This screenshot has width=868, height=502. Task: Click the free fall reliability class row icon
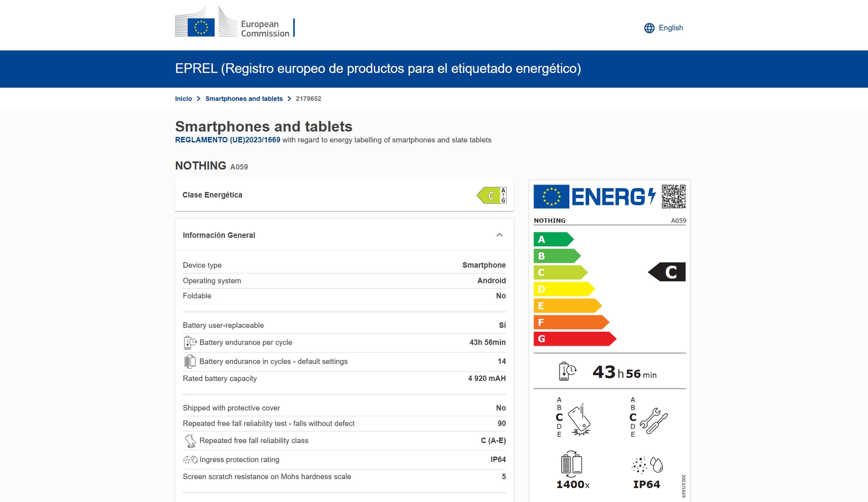[190, 441]
